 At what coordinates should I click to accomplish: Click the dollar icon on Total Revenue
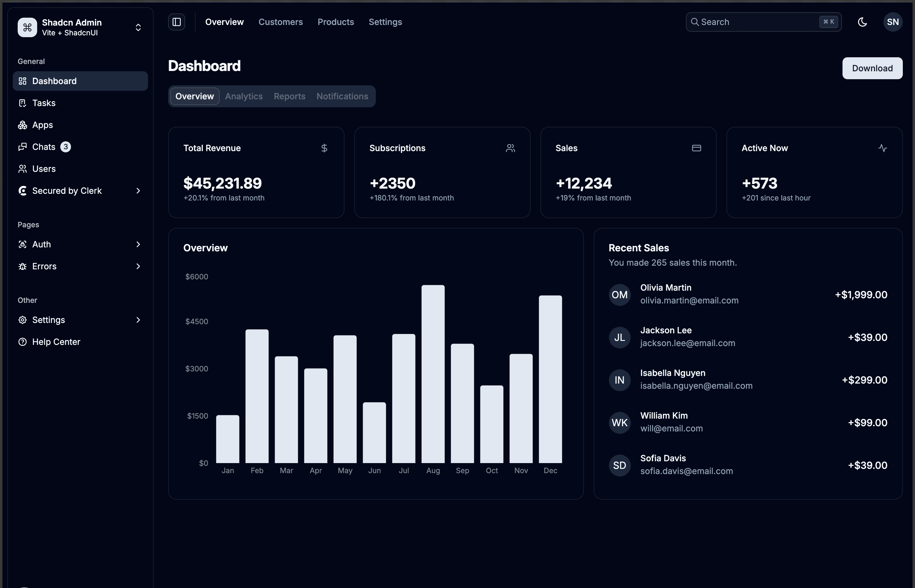click(x=324, y=148)
